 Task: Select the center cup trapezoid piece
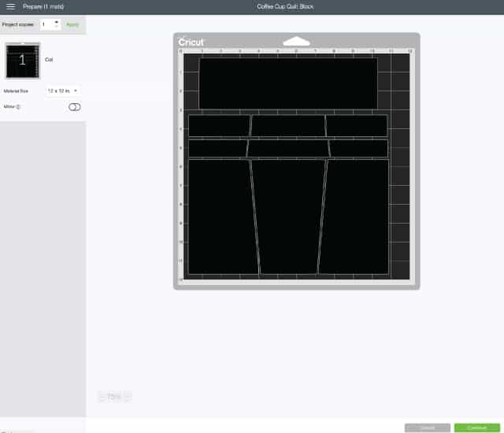[x=289, y=216]
